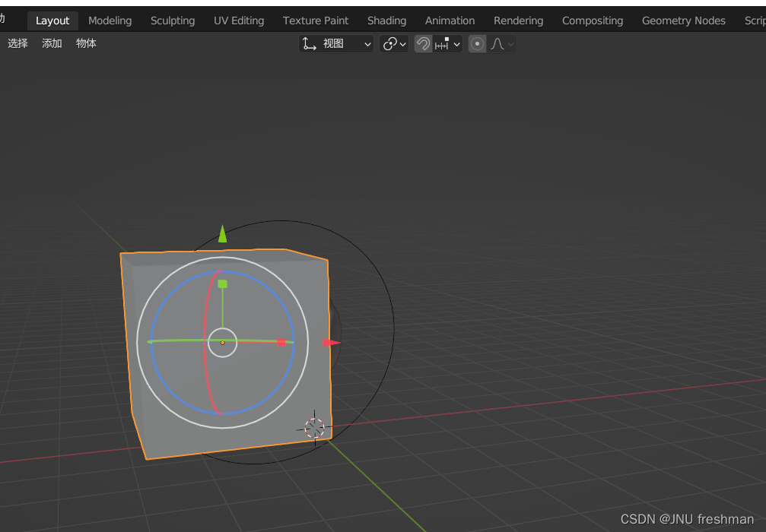This screenshot has height=532, width=766.
Task: Open the Compositing workspace tab
Action: click(x=592, y=21)
